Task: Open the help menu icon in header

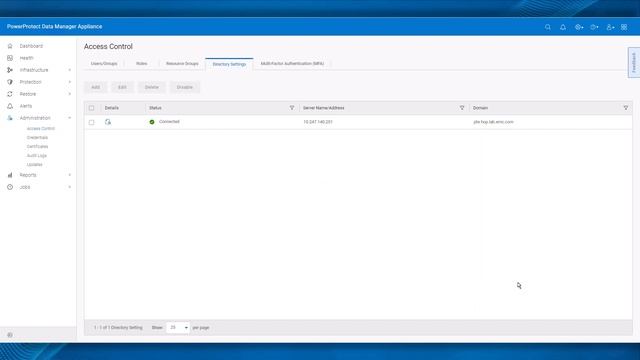Action: point(594,27)
